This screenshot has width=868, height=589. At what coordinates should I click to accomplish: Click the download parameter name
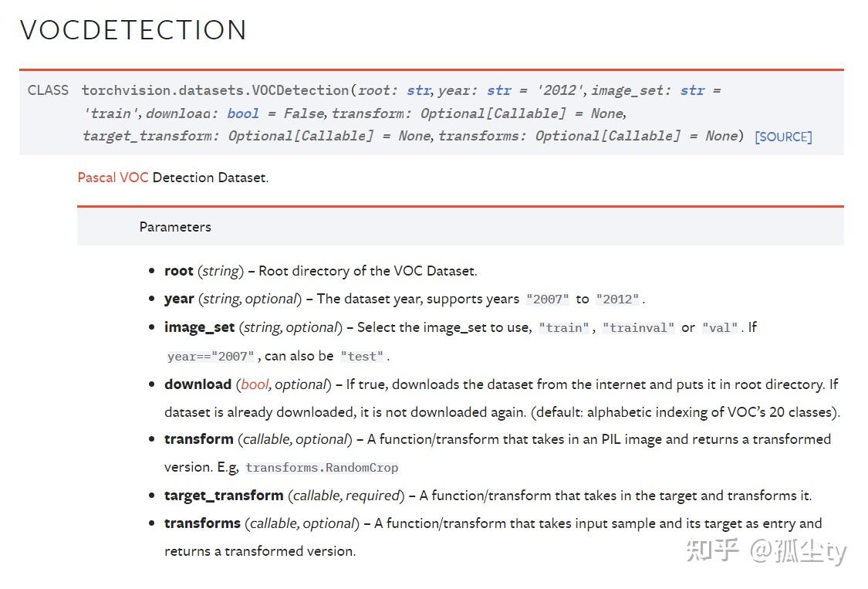198,384
